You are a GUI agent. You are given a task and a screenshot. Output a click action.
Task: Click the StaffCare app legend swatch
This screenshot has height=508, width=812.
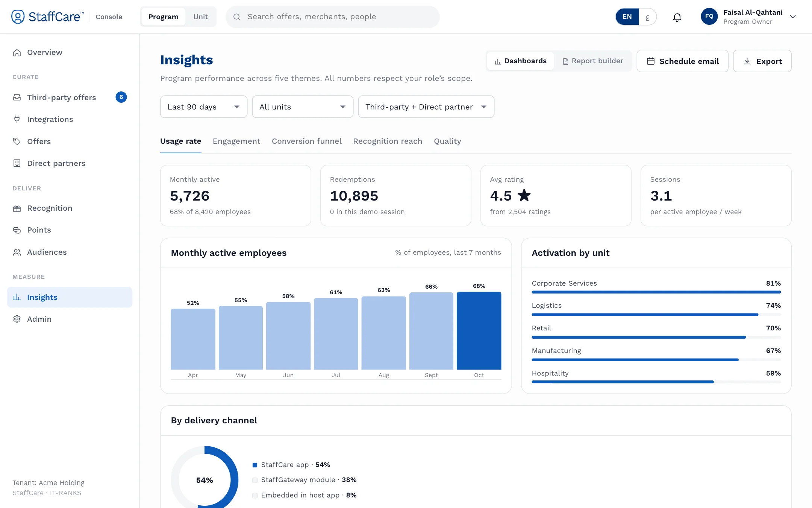click(x=255, y=465)
